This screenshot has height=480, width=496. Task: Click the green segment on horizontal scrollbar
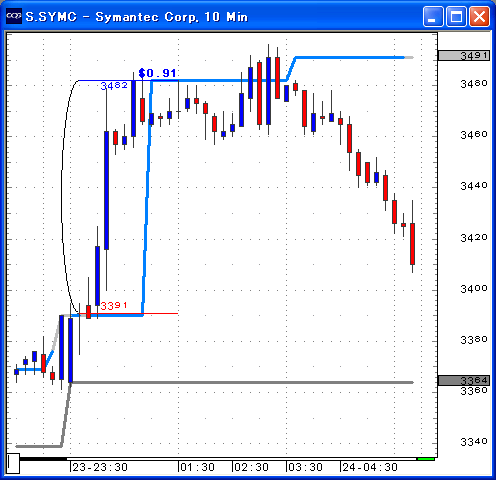pyautogui.click(x=426, y=459)
